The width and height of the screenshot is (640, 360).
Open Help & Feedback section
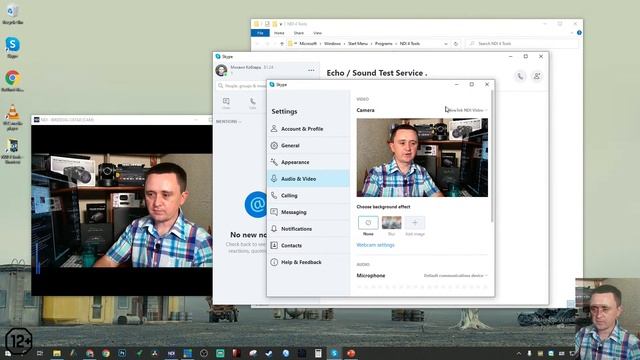click(308, 262)
